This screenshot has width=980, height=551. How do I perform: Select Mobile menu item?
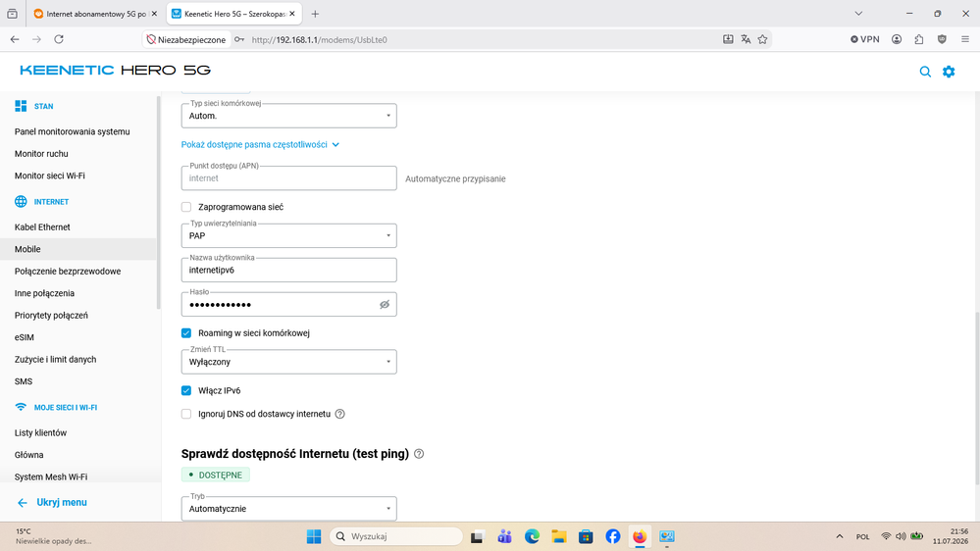(x=78, y=249)
